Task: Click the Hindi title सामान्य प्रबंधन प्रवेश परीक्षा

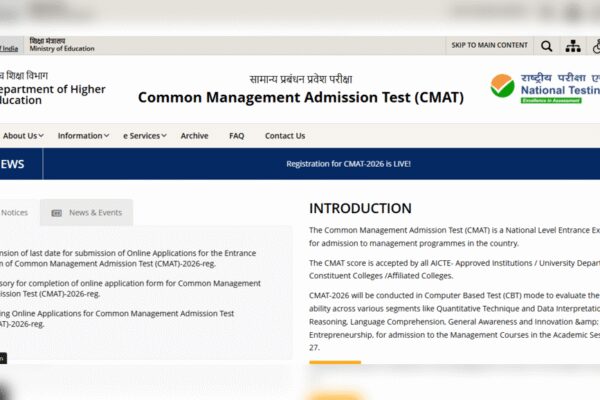Action: (x=301, y=79)
